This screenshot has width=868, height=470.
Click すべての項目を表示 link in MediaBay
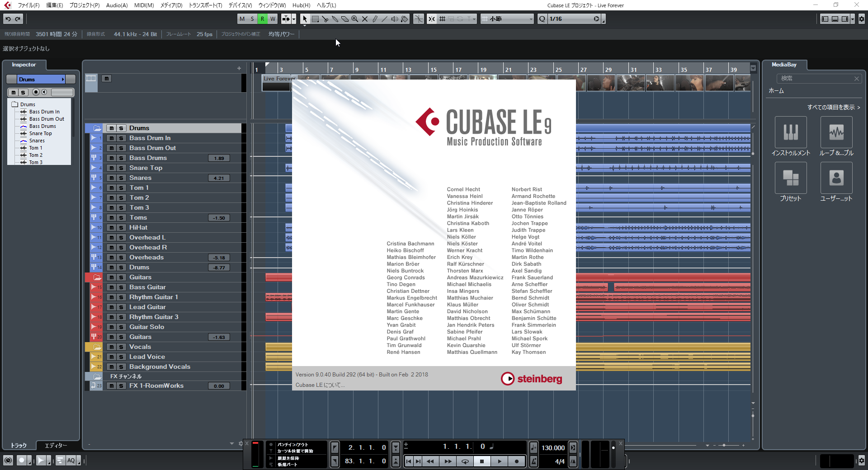[834, 108]
